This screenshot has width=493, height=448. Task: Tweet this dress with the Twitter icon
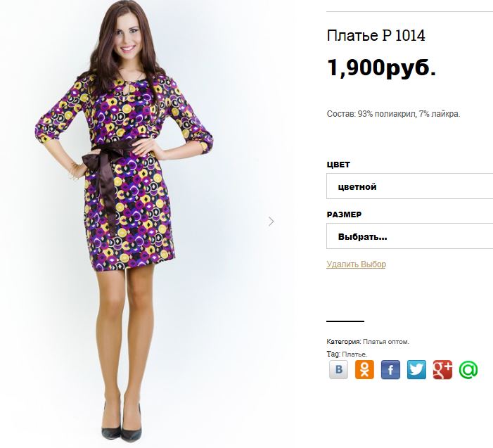(416, 369)
